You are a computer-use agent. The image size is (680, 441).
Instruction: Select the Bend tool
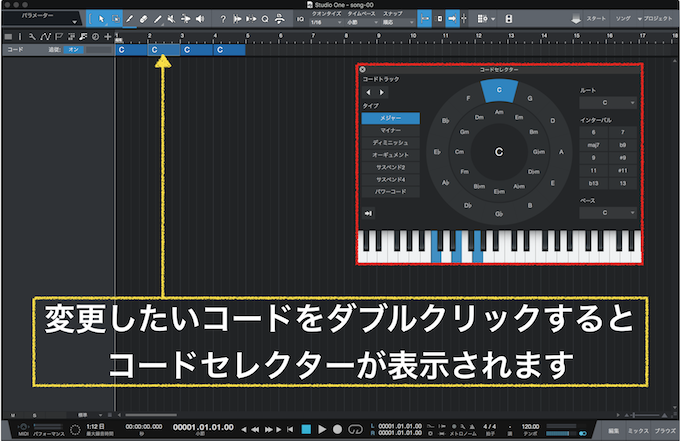[186, 19]
